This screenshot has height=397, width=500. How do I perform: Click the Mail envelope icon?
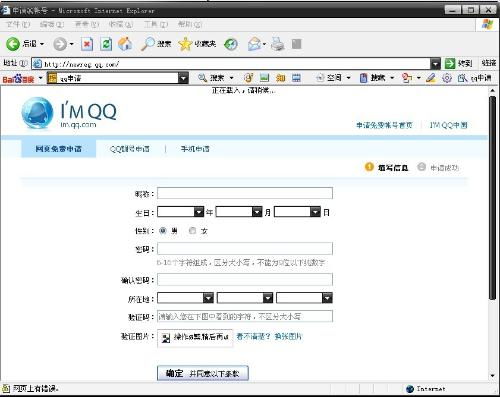point(255,44)
